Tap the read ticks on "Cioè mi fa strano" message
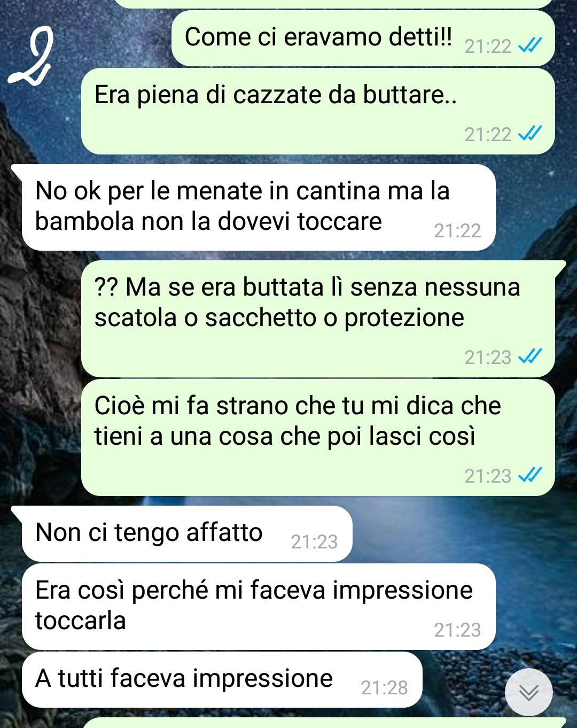The image size is (577, 728). tap(531, 475)
